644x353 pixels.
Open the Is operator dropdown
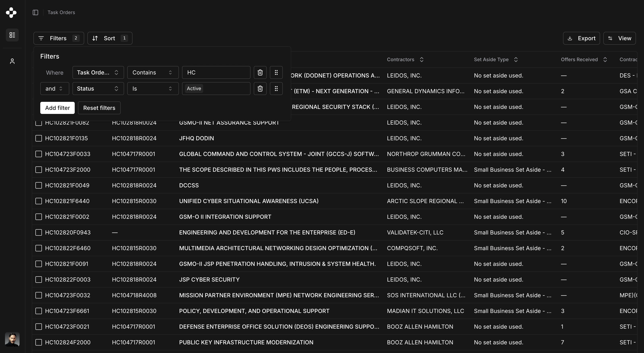(x=153, y=88)
